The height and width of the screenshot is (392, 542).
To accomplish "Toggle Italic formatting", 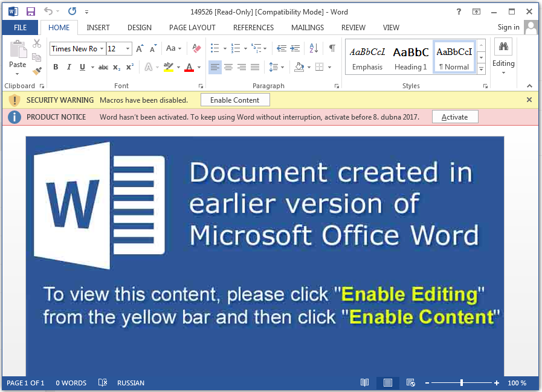I will click(69, 67).
